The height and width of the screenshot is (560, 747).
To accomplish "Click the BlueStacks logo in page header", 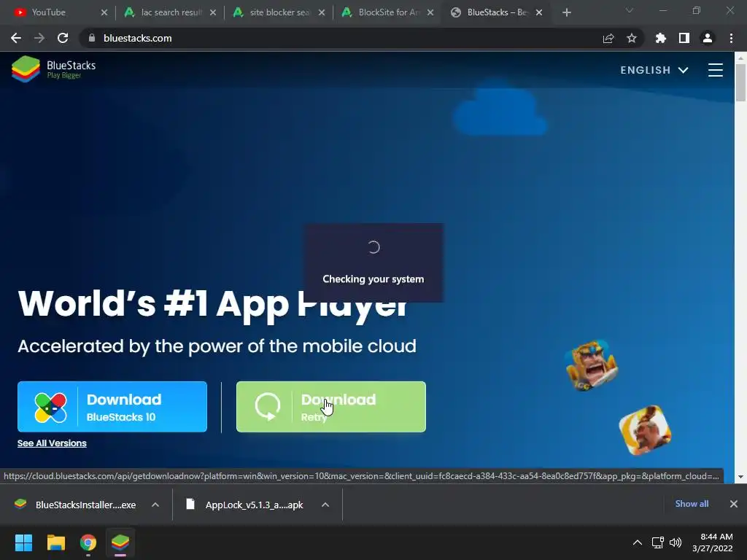I will point(54,69).
